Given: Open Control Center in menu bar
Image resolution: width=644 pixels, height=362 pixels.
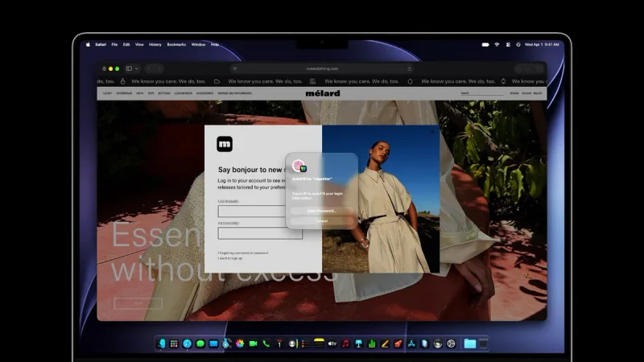Looking at the screenshot, I should coord(508,44).
